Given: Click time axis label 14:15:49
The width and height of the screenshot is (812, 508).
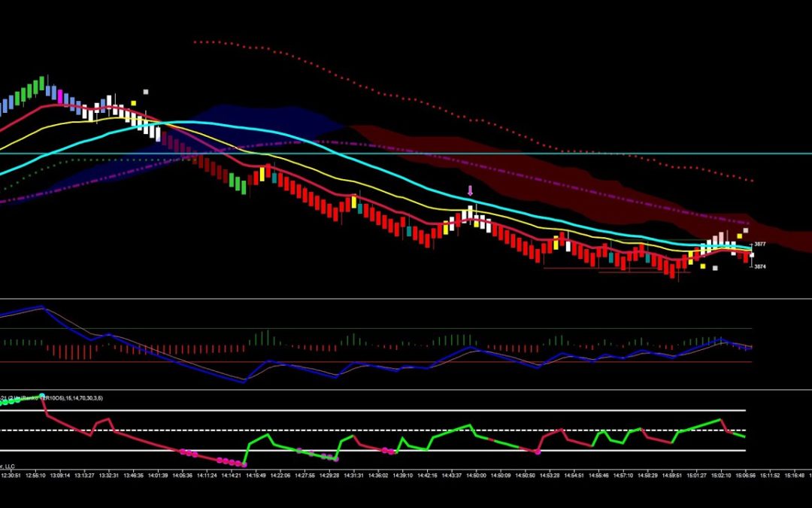Looking at the screenshot, I should (256, 475).
